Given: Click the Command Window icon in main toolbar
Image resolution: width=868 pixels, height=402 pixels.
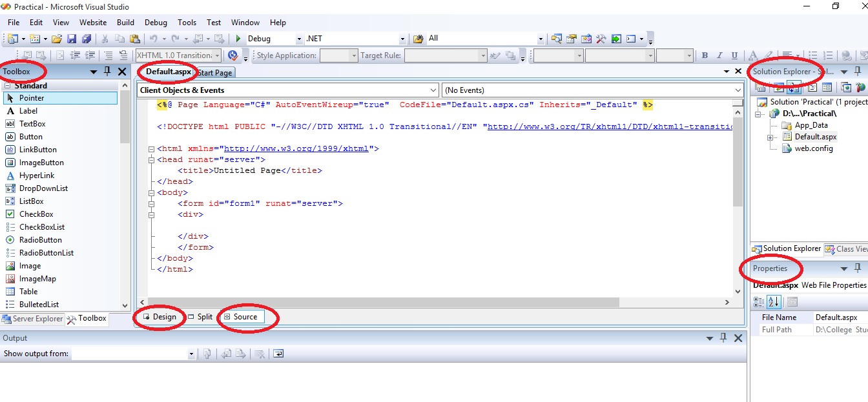Looking at the screenshot, I should point(631,39).
